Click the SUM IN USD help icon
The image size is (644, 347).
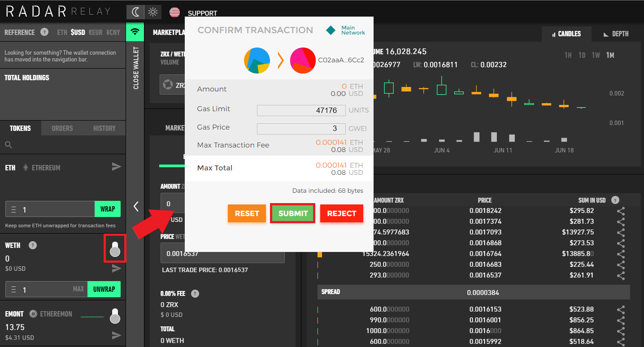[615, 200]
